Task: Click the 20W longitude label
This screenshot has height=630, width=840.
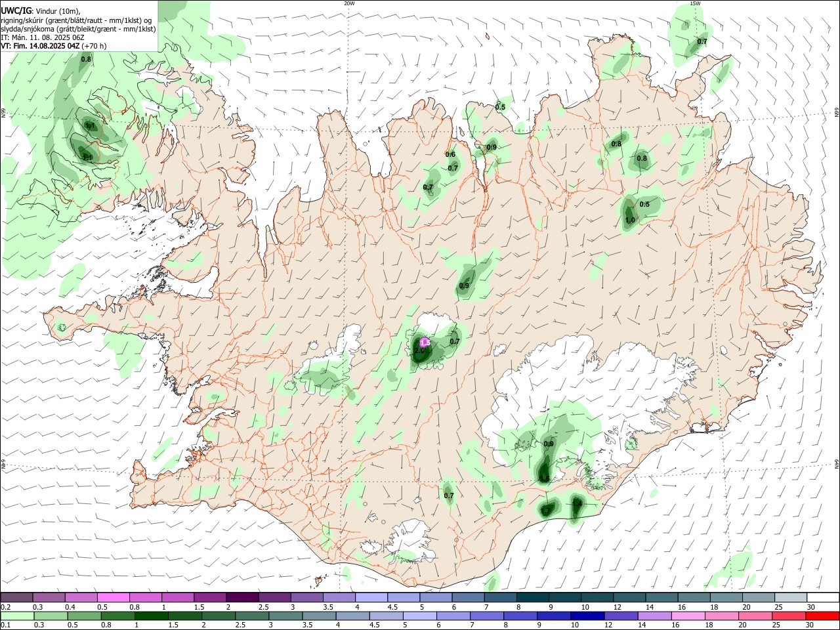Action: coord(349,3)
